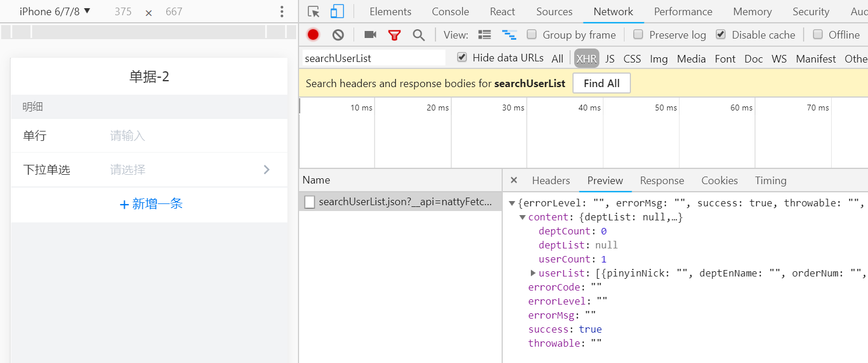
Task: Toggle capture screenshots camera icon
Action: click(370, 35)
